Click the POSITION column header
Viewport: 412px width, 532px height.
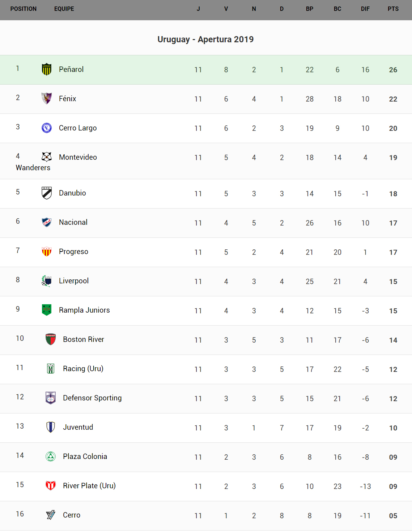click(x=24, y=9)
